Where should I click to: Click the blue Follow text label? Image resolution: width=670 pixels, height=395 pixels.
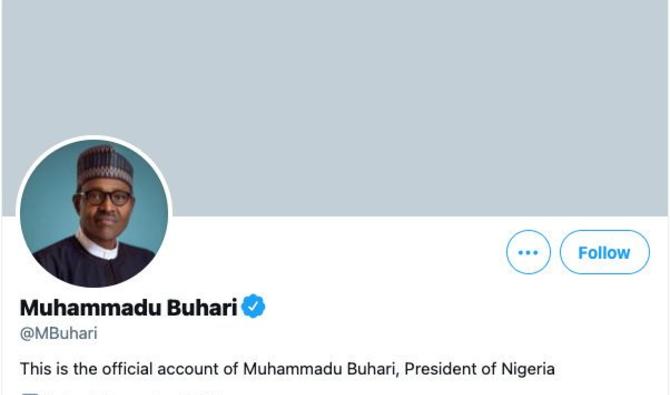pyautogui.click(x=604, y=253)
